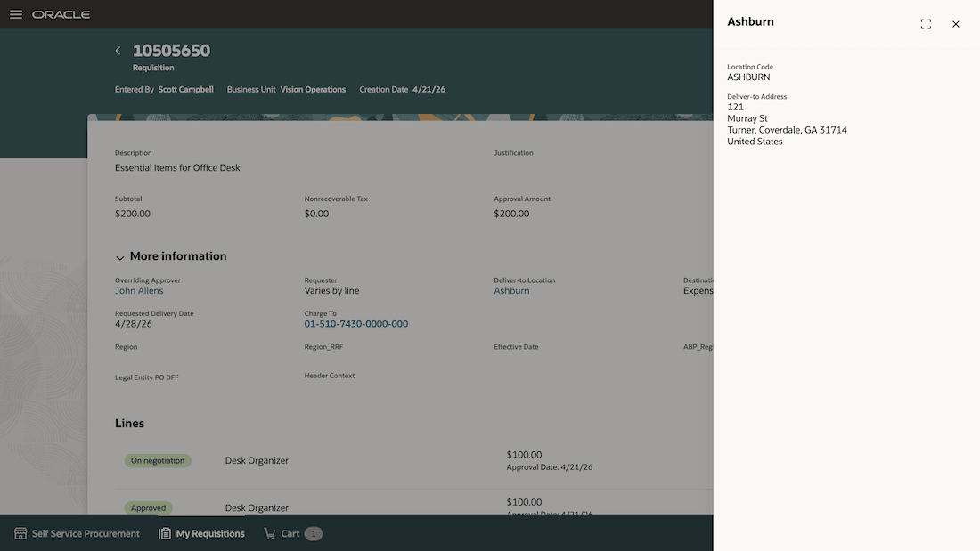Click the Subtotal $200.00 value

coord(133,214)
